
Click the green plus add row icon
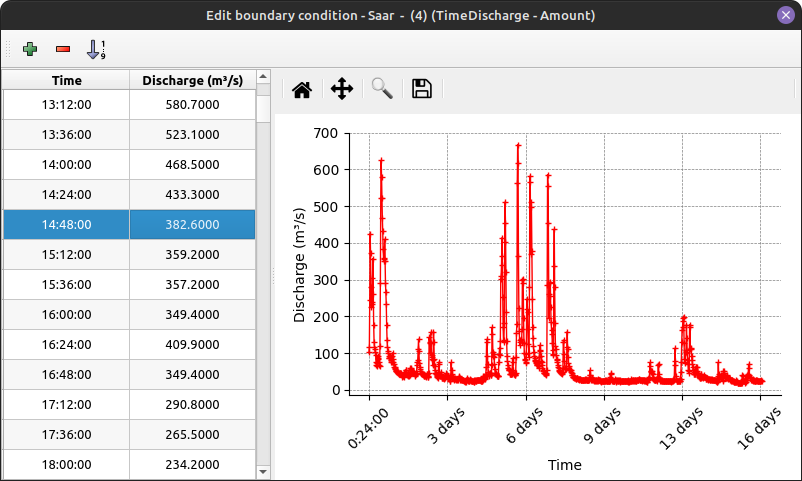click(x=30, y=49)
